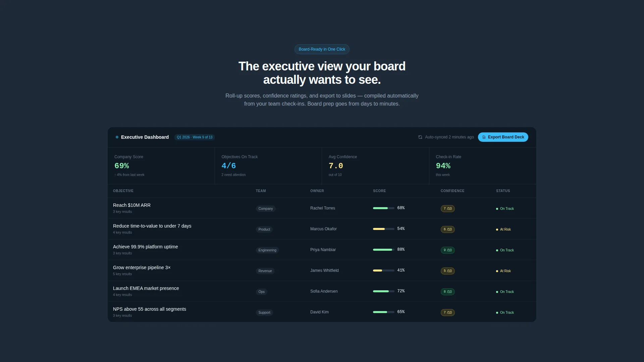Click On Track status for Sofia Andersen
Screen dimensions: 644x362
[505, 292]
